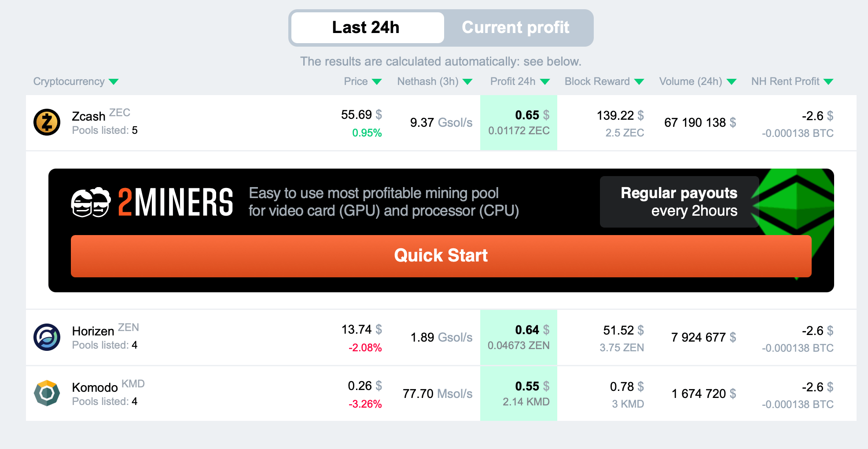Switch to the Current profit view
The width and height of the screenshot is (868, 449).
click(515, 28)
